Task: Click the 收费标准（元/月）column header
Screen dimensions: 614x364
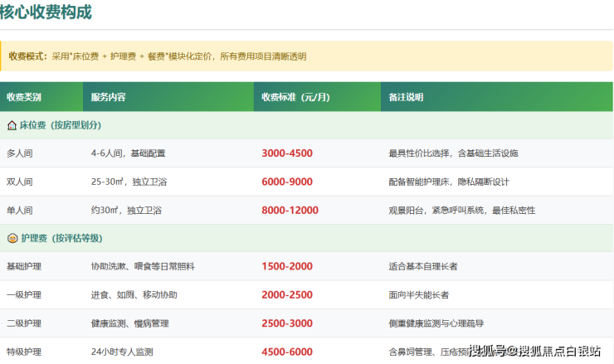Action: coord(295,97)
